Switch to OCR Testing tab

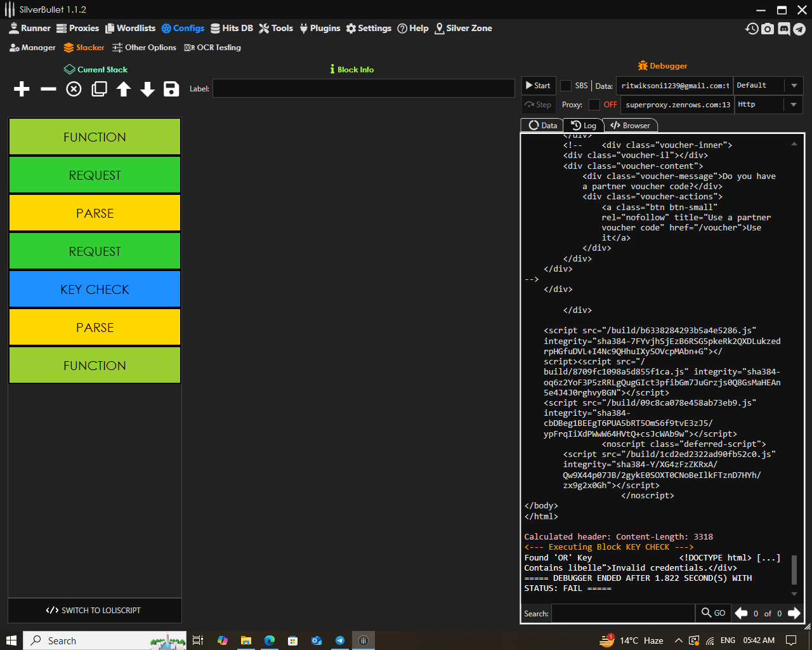click(x=213, y=48)
